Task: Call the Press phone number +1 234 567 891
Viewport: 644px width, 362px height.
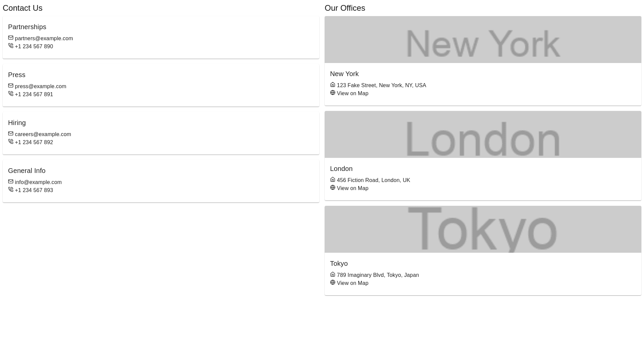Action: pos(34,95)
